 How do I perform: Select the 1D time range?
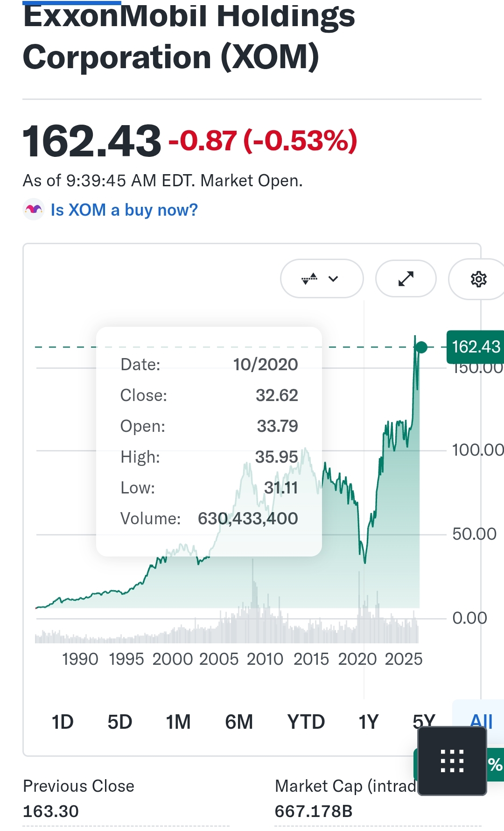(x=63, y=722)
